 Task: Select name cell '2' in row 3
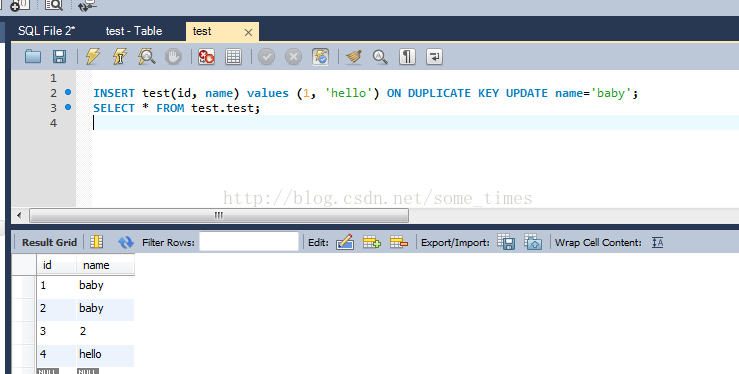[x=106, y=332]
